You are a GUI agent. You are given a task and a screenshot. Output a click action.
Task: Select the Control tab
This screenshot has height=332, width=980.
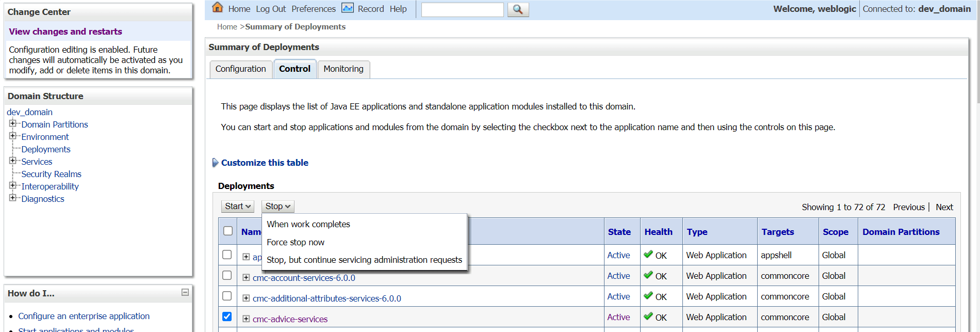[x=295, y=69]
